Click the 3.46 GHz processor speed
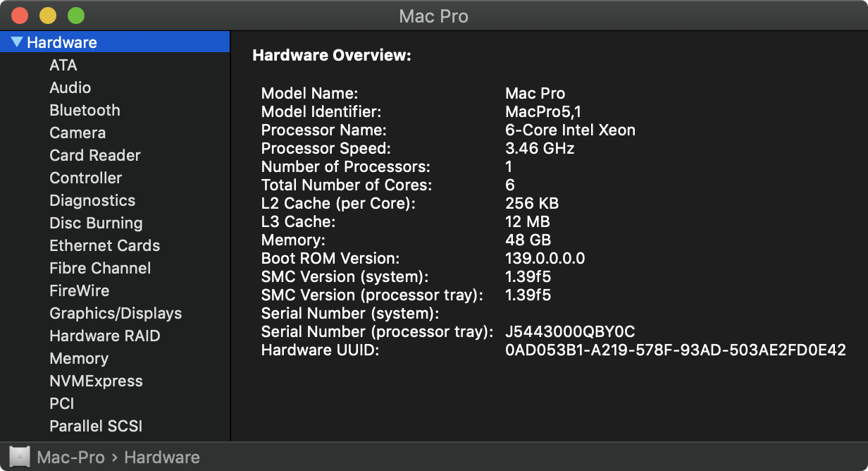 coord(540,148)
